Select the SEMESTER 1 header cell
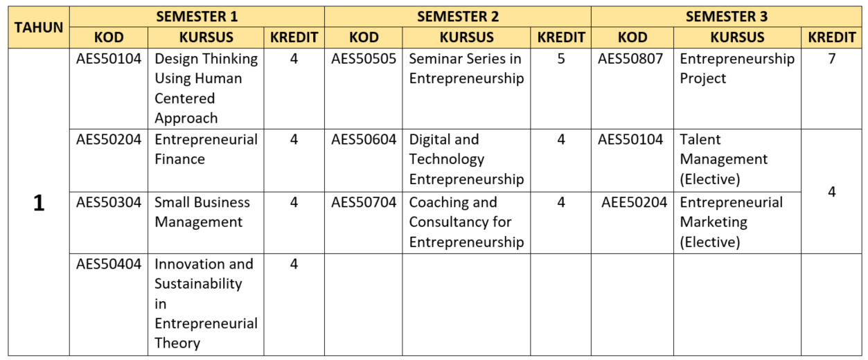This screenshot has height=360, width=868. tap(197, 17)
